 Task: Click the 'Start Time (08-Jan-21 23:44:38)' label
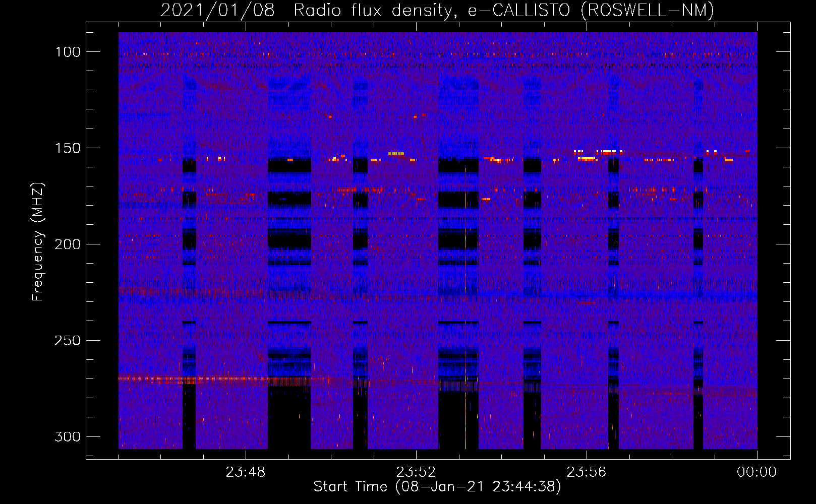(437, 487)
